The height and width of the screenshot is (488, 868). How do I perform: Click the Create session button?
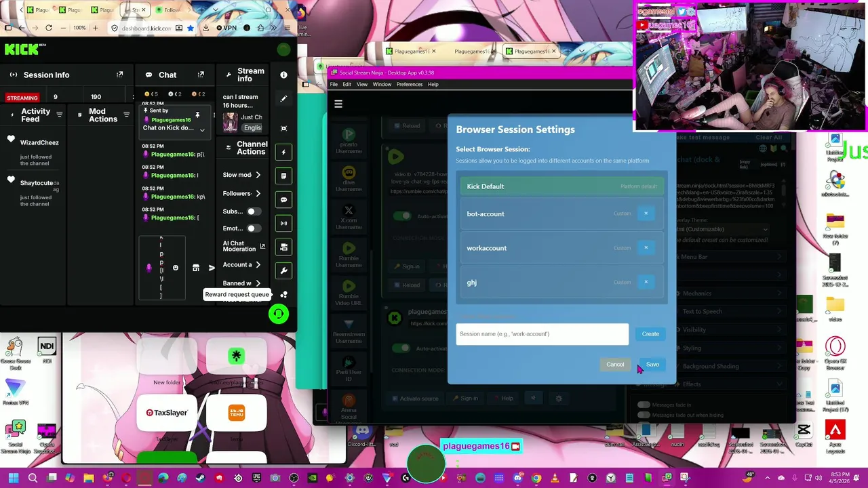[650, 333]
